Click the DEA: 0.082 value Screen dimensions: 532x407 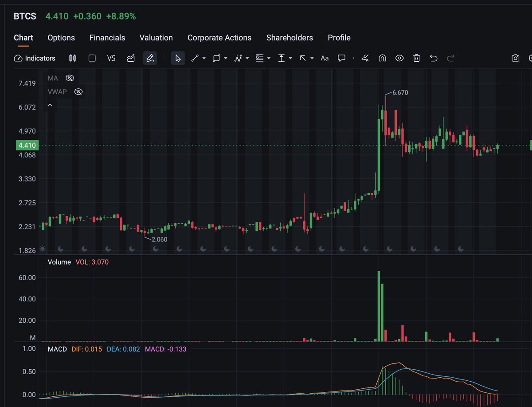click(x=124, y=349)
